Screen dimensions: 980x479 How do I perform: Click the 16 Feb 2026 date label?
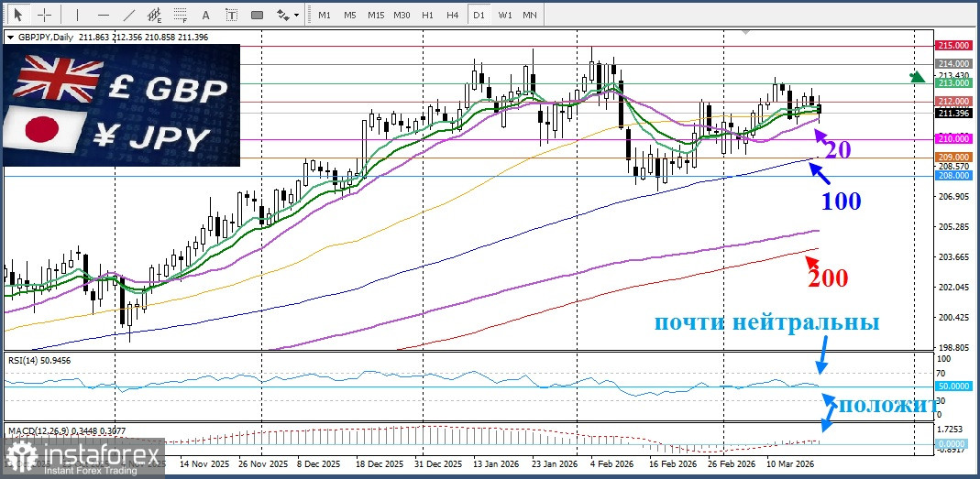coord(671,464)
